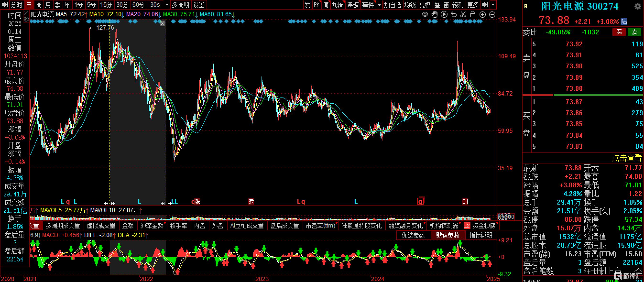
Task: Switch to AI立桩成交量 indicator tab
Action: (247, 226)
